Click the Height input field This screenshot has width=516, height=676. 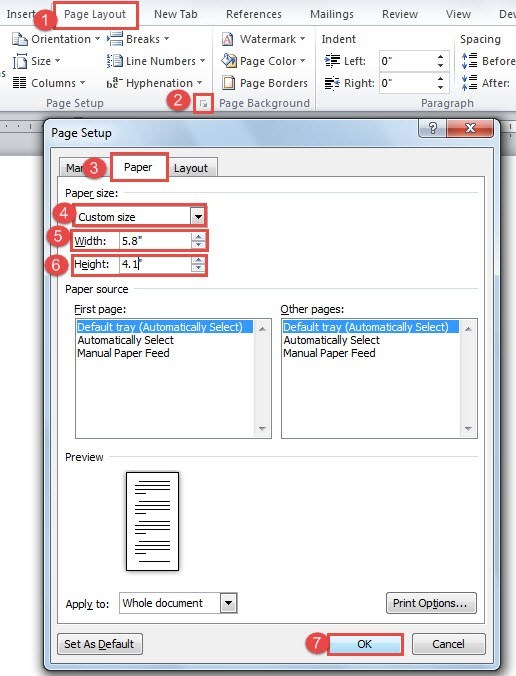155,264
